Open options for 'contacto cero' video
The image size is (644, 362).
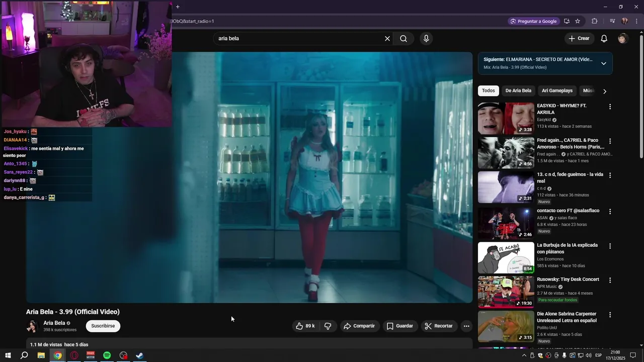tap(610, 212)
